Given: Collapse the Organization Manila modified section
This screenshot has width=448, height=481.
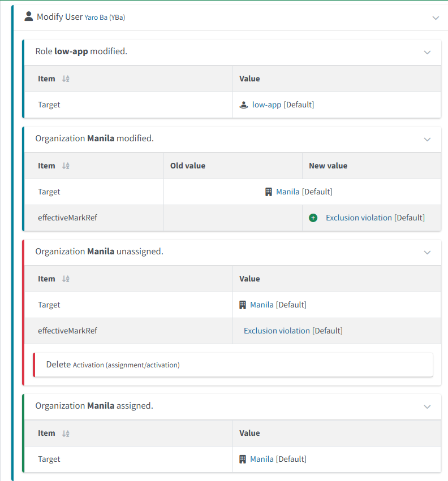Looking at the screenshot, I should point(427,139).
